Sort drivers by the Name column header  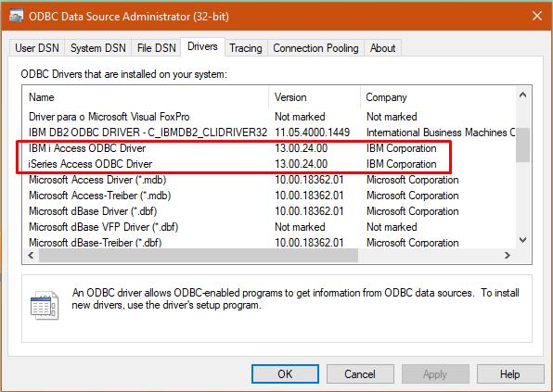pyautogui.click(x=146, y=97)
